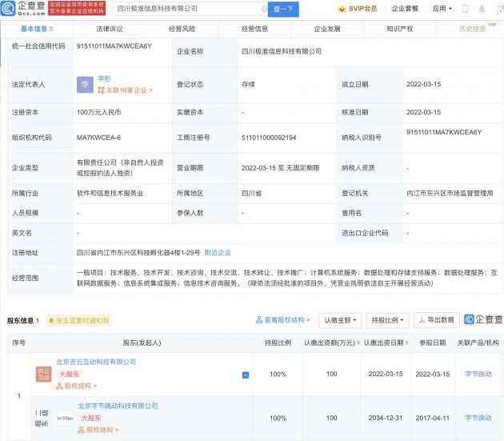Switch to the 经营信息 tab
This screenshot has height=441, width=504.
(x=254, y=29)
